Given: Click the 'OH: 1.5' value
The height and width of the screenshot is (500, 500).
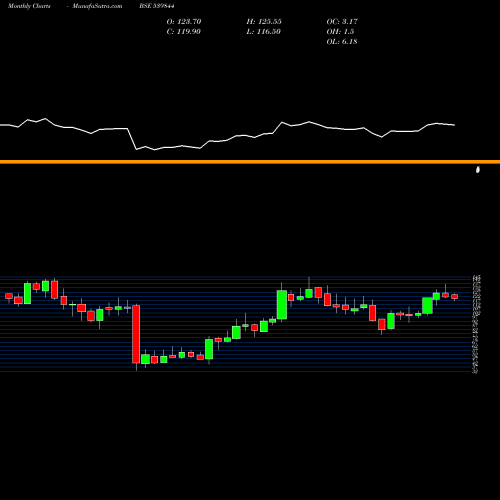Looking at the screenshot, I should (x=340, y=31).
